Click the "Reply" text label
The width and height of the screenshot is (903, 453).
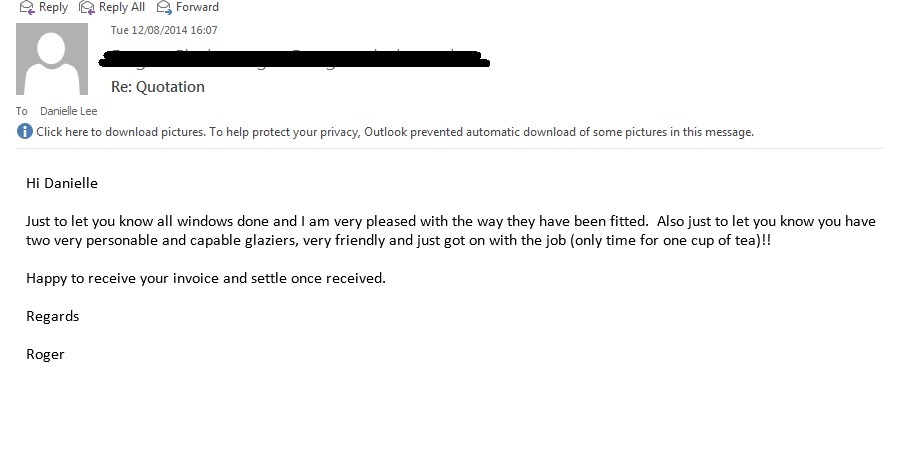(53, 7)
